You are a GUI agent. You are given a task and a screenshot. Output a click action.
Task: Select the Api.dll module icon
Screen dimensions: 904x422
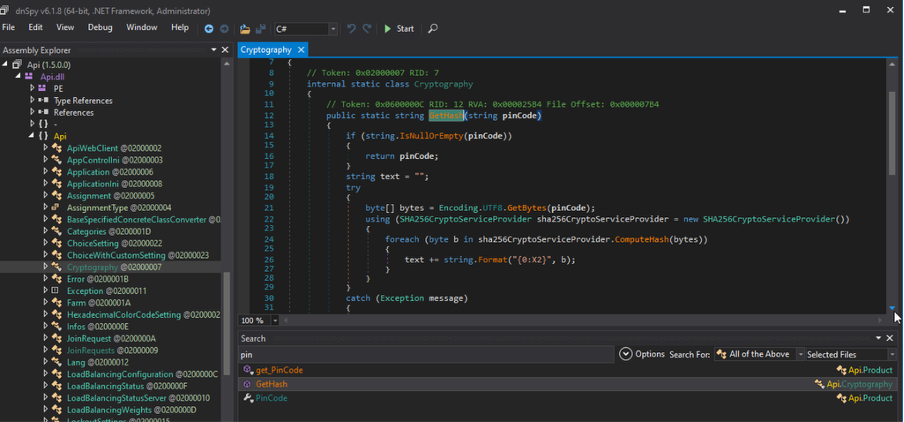(29, 77)
